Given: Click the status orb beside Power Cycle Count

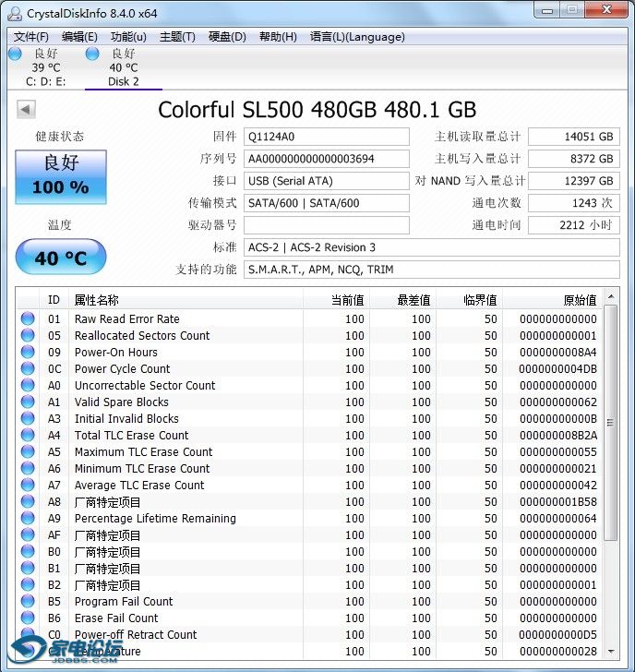Looking at the screenshot, I should (28, 368).
